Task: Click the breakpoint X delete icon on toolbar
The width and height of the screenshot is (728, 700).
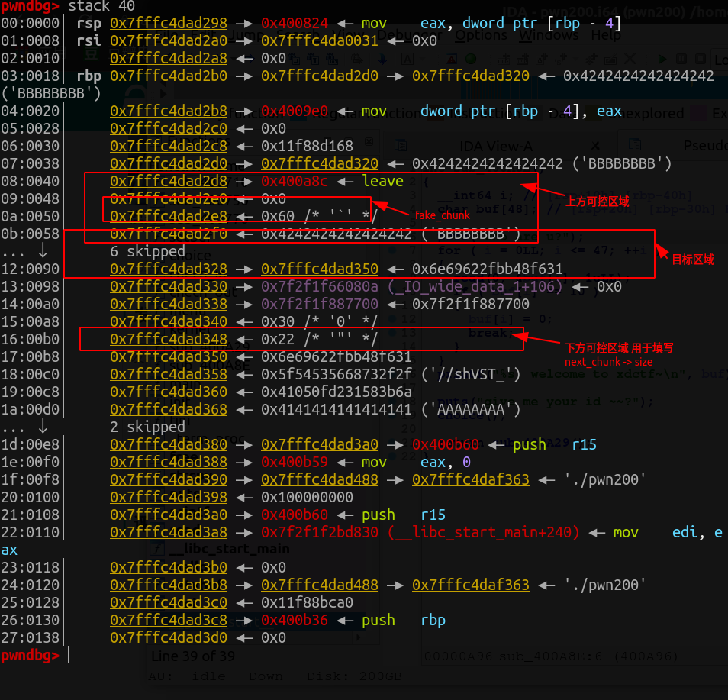Action: (x=628, y=58)
